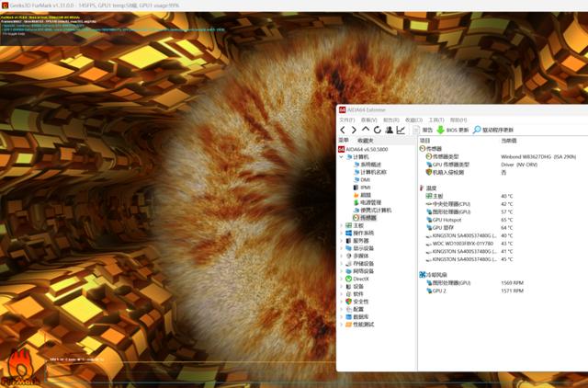Expand the 多媒体 tree node
This screenshot has width=588, height=388.
coord(341,256)
